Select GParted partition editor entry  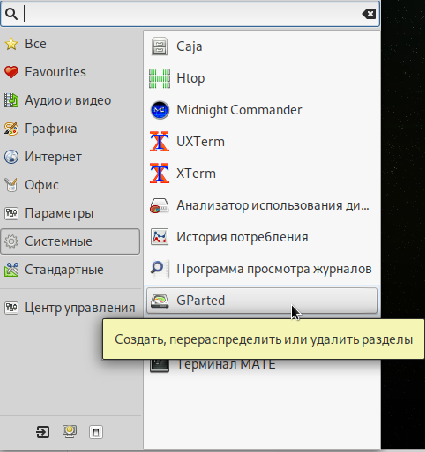click(x=262, y=300)
